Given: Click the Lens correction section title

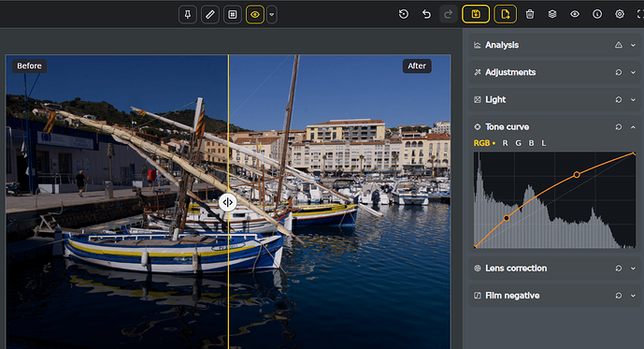Looking at the screenshot, I should [516, 269].
